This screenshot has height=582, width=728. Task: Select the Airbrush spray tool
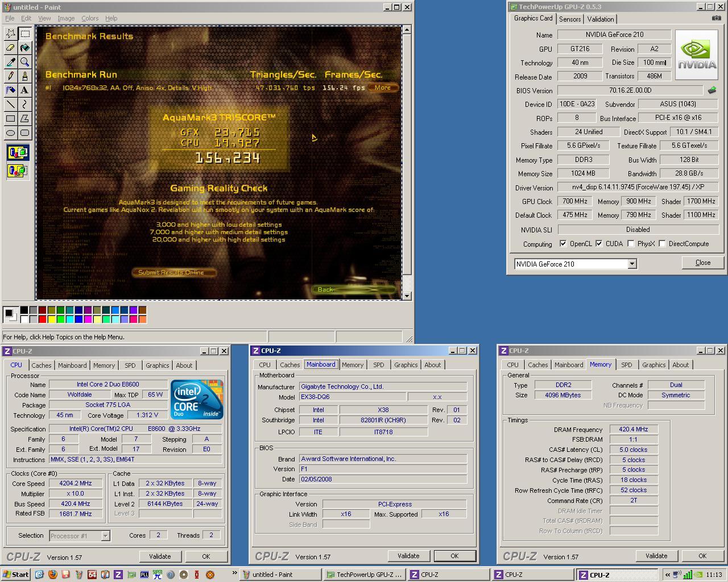pyautogui.click(x=10, y=90)
